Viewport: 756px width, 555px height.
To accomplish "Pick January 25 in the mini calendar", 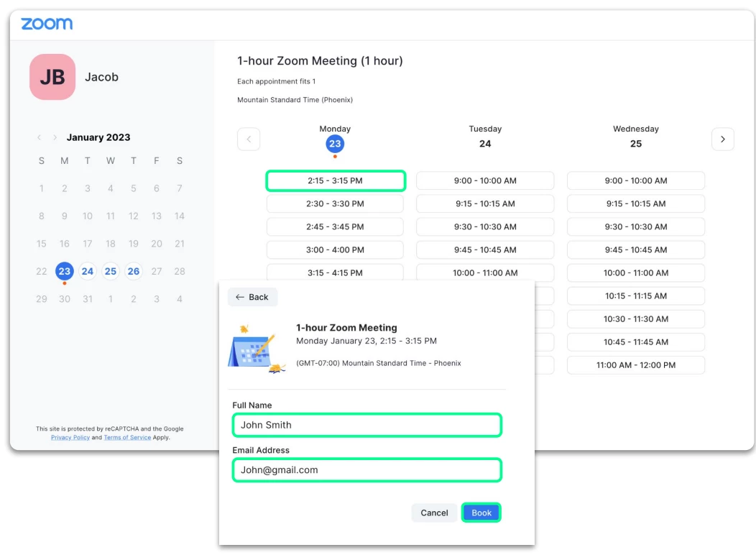I will (x=111, y=272).
